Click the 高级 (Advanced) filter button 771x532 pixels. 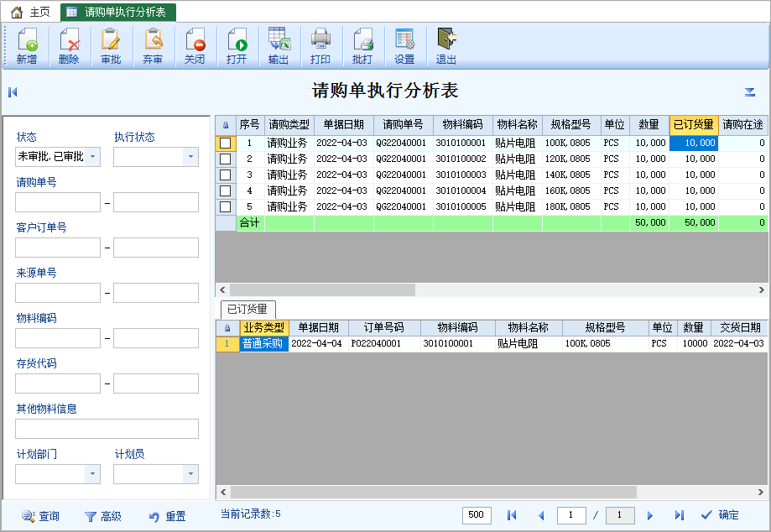point(102,516)
